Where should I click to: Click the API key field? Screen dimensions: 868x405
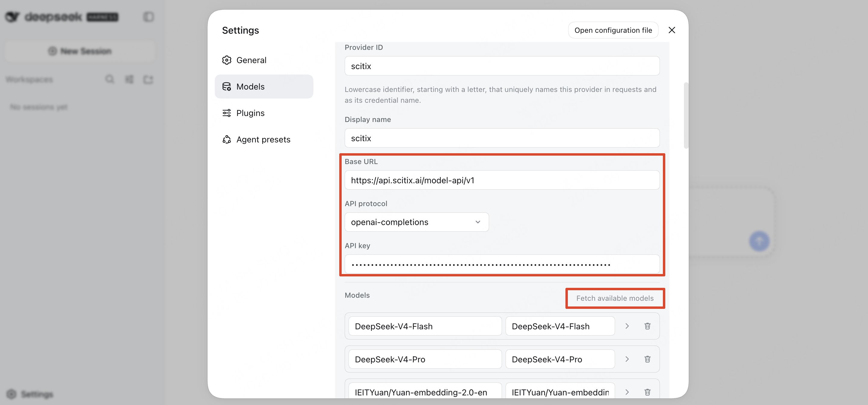point(502,264)
